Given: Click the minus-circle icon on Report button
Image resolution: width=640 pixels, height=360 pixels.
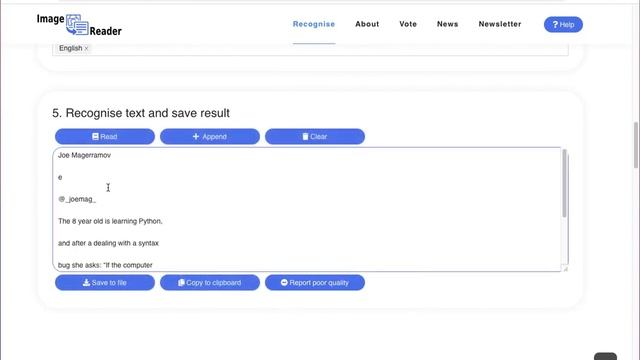Looking at the screenshot, I should [284, 282].
